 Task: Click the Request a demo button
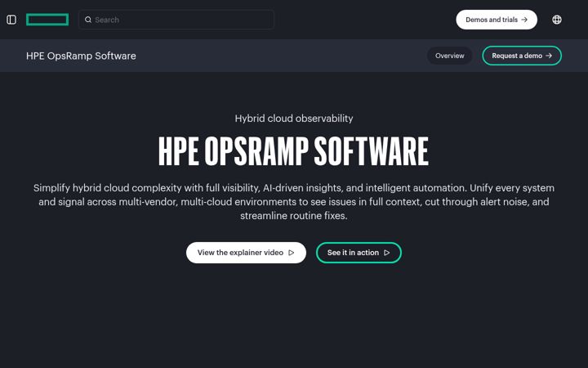[x=522, y=56]
